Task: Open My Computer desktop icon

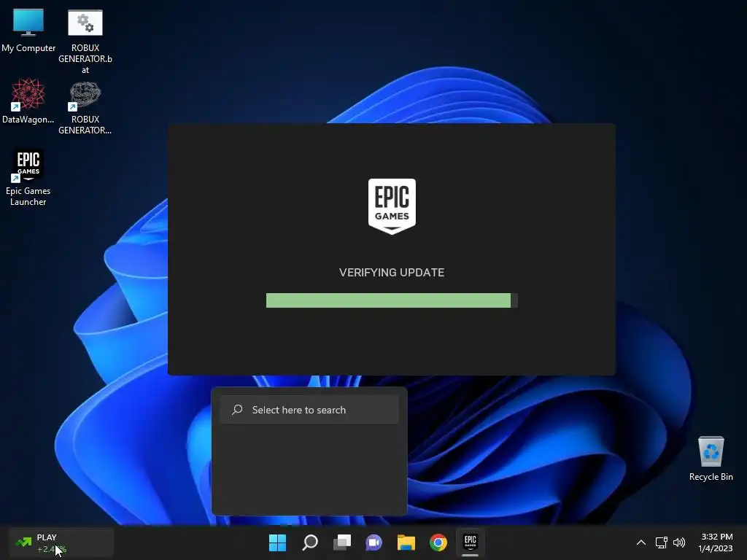Action: (x=28, y=29)
